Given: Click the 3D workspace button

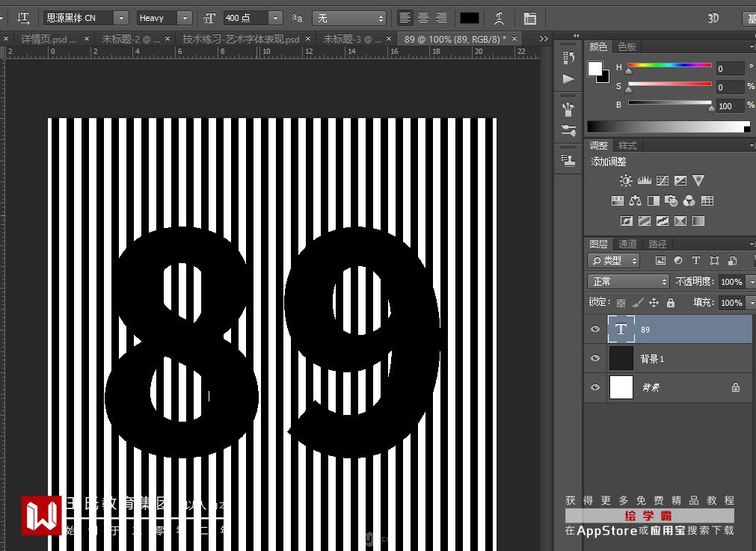Looking at the screenshot, I should (x=713, y=18).
